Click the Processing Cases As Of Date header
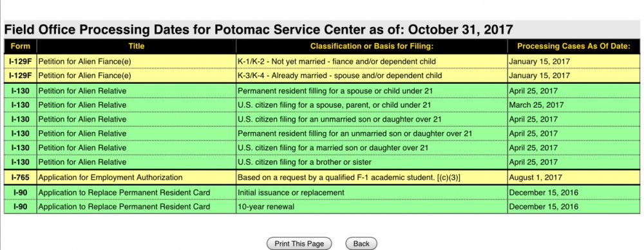This screenshot has height=250, width=644. (x=574, y=46)
